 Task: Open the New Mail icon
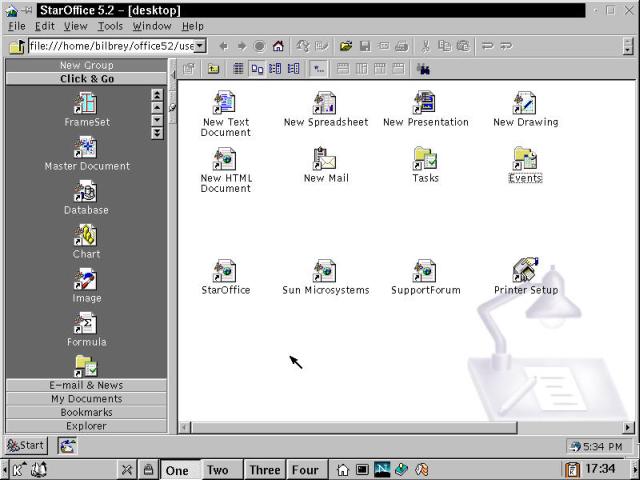[324, 159]
